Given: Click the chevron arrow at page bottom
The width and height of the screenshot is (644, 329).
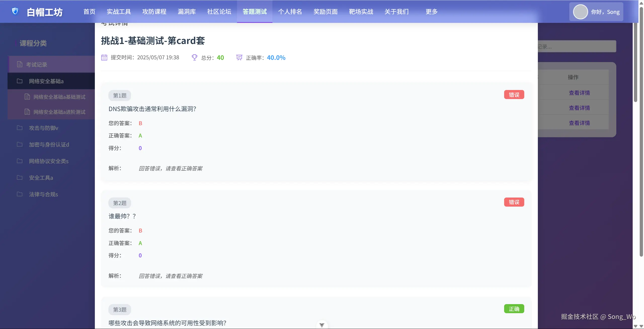Looking at the screenshot, I should click(321, 324).
